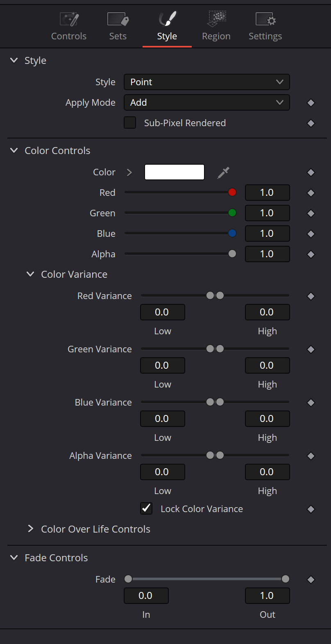The width and height of the screenshot is (331, 644).
Task: Click the Red slider handle
Action: [232, 192]
